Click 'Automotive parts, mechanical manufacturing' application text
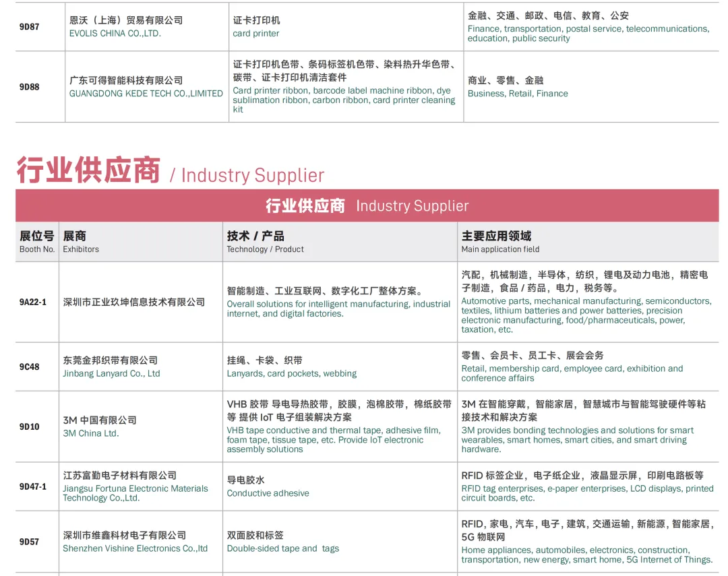728x576 pixels. point(586,315)
